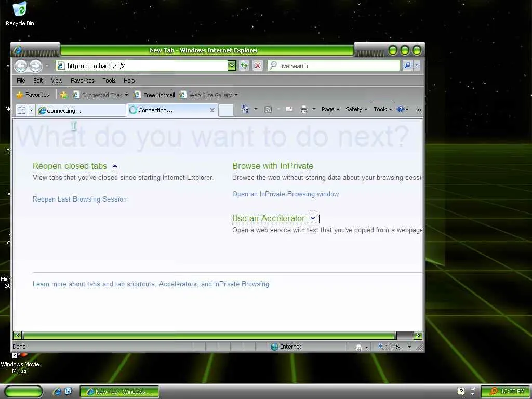Click the Read Mail envelope icon
This screenshot has width=532, height=399.
tap(289, 109)
